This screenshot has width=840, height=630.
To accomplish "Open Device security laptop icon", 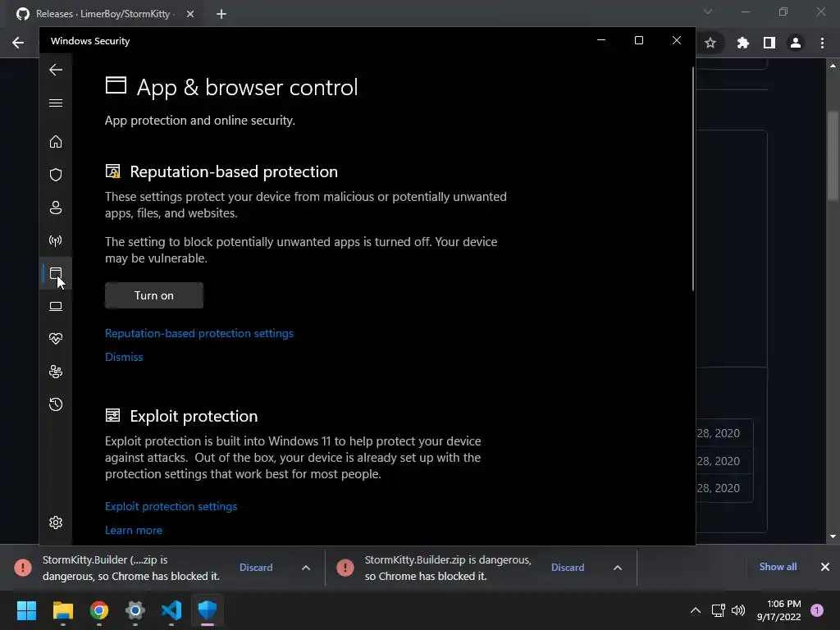I will tap(56, 307).
